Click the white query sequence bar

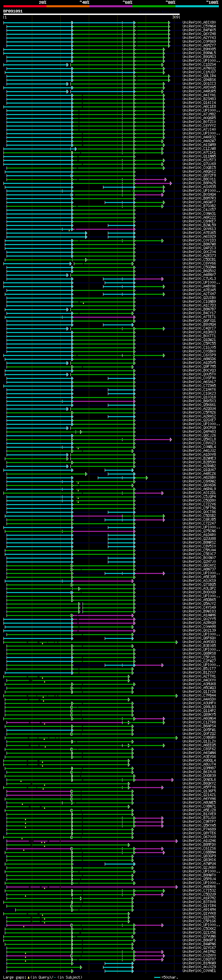[92, 14]
